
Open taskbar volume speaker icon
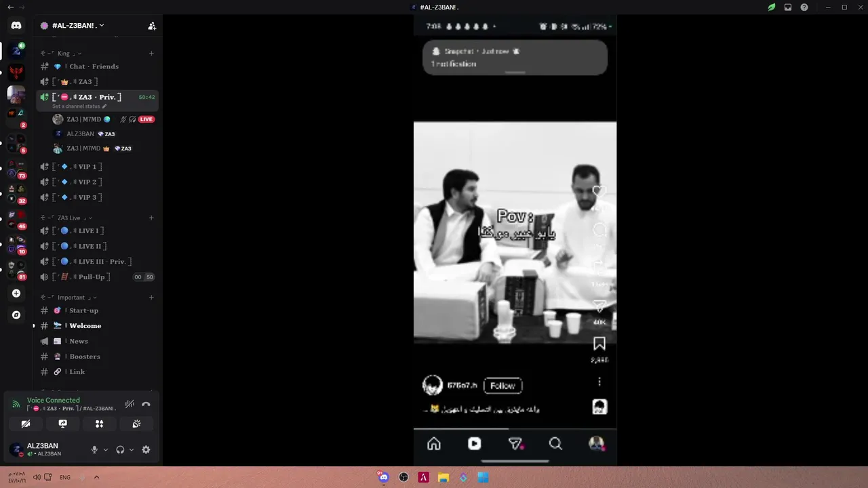(x=37, y=477)
